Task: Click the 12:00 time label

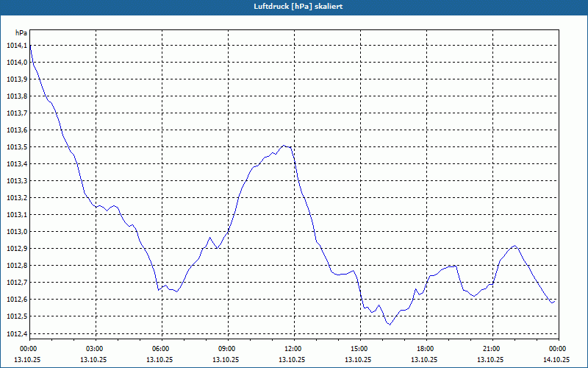Action: point(294,349)
